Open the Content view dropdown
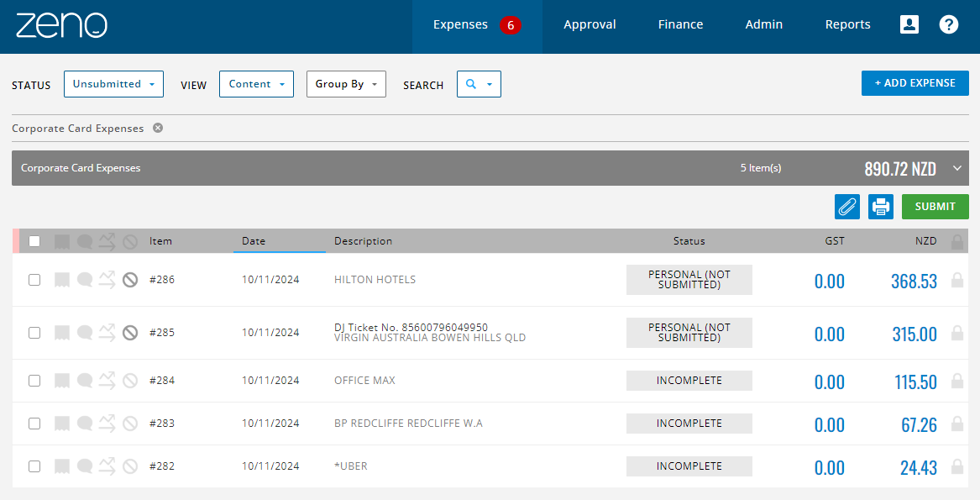980x500 pixels. [x=256, y=84]
